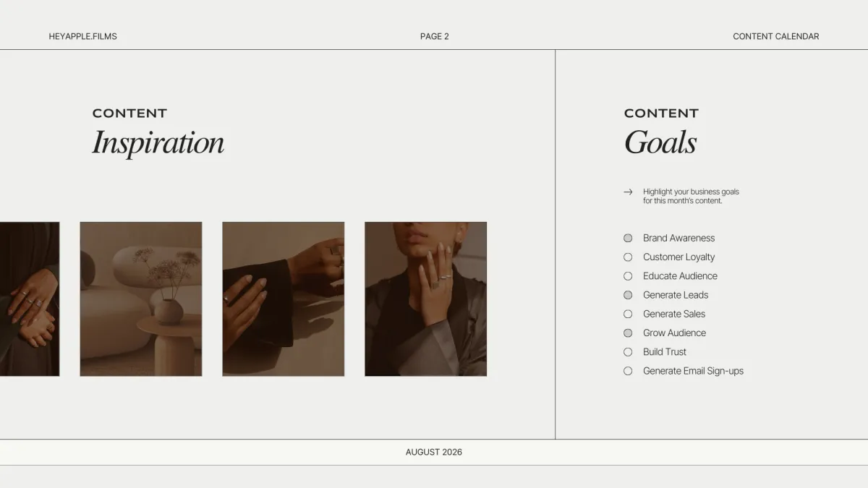Check the Educate Audience circle
868x488 pixels.
pyautogui.click(x=628, y=276)
